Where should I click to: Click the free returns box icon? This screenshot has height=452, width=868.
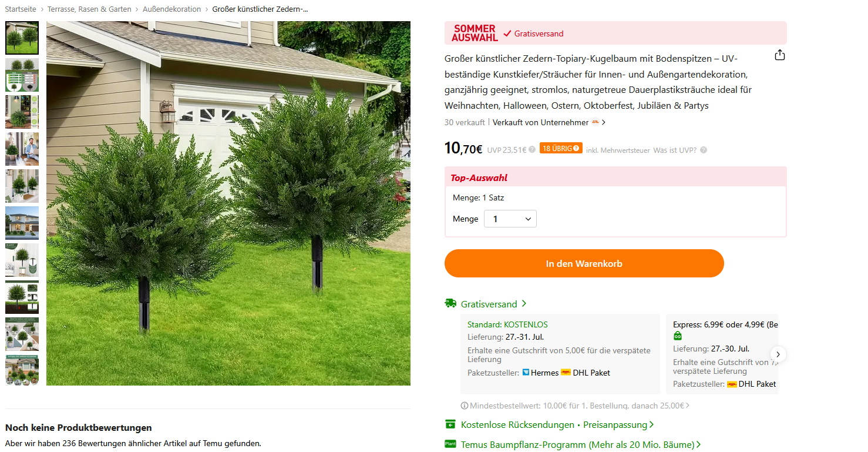(x=450, y=424)
